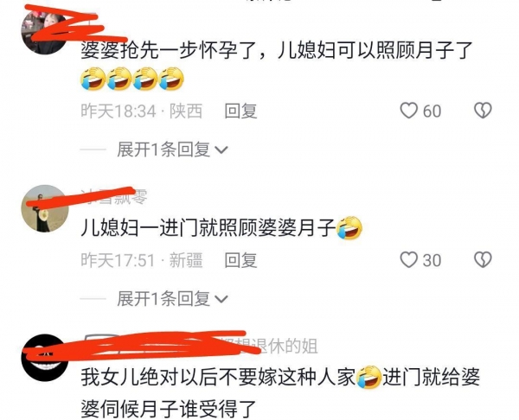Open the black smiley-face avatar
The width and height of the screenshot is (519, 420).
pos(45,358)
